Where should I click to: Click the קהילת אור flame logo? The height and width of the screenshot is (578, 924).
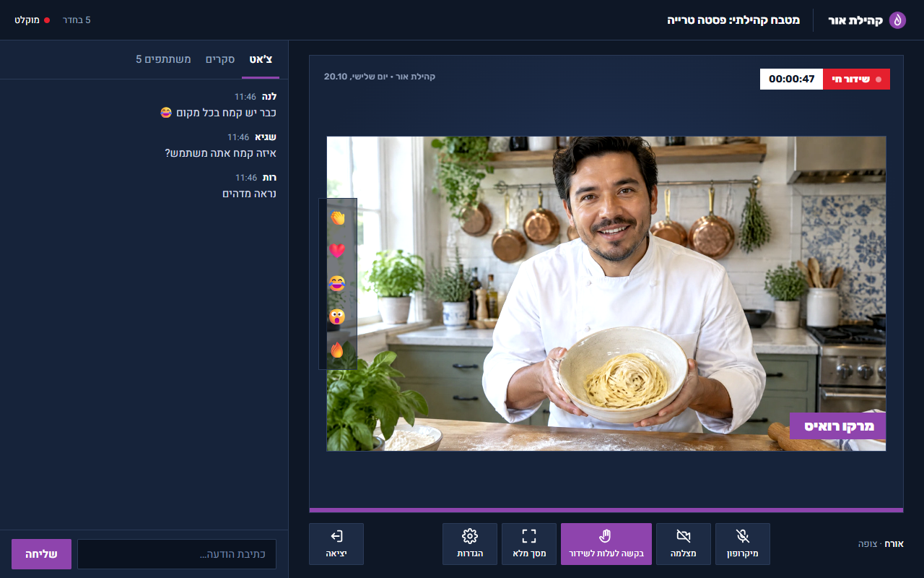tap(897, 20)
